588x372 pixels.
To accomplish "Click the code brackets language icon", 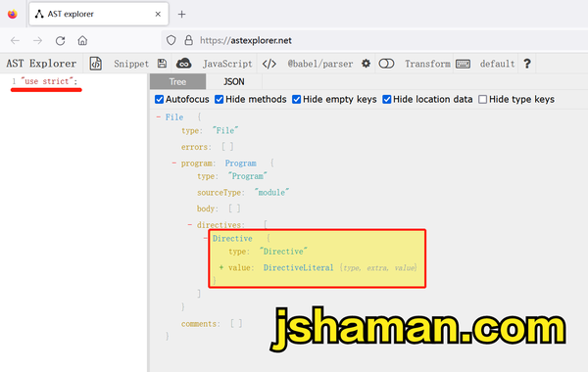I will (269, 64).
